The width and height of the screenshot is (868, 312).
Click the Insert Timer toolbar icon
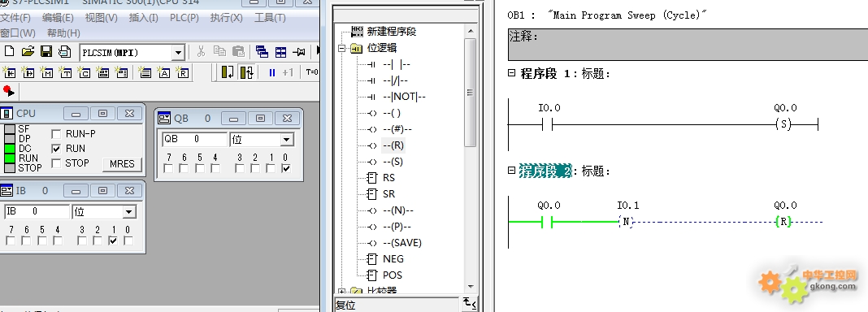(65, 72)
